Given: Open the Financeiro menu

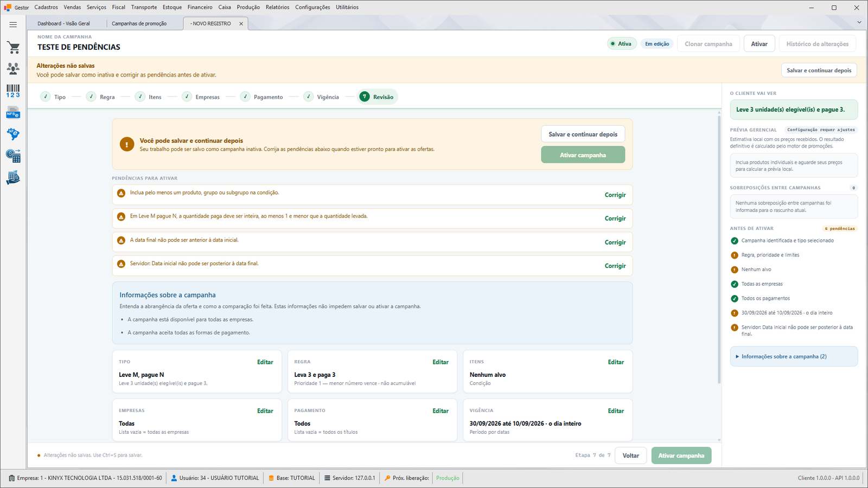Looking at the screenshot, I should (x=200, y=8).
